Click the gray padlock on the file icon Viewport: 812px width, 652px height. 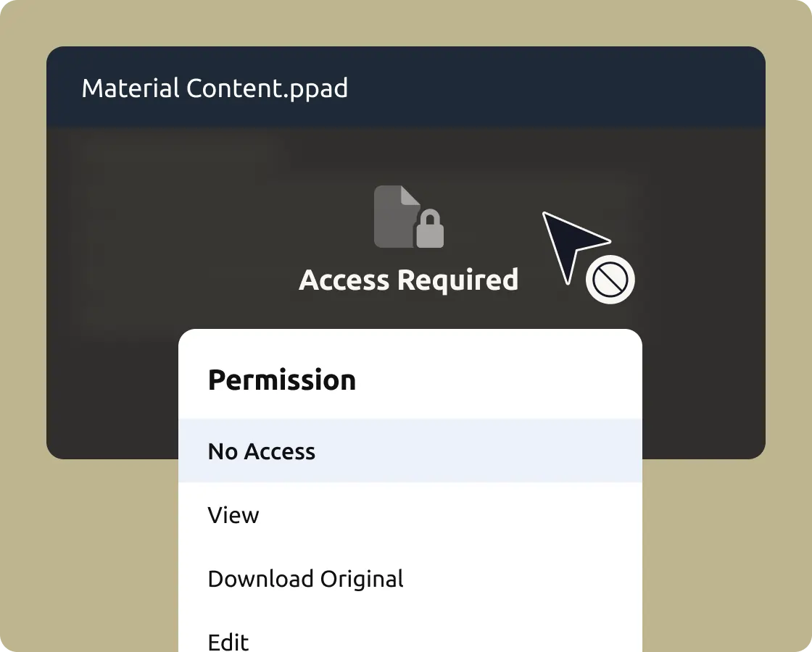point(430,230)
